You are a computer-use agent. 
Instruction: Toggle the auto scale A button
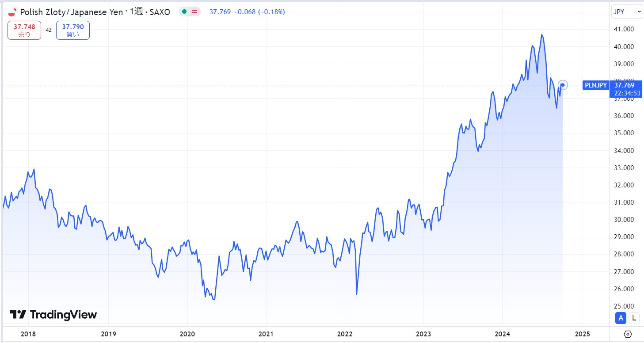[x=621, y=317]
